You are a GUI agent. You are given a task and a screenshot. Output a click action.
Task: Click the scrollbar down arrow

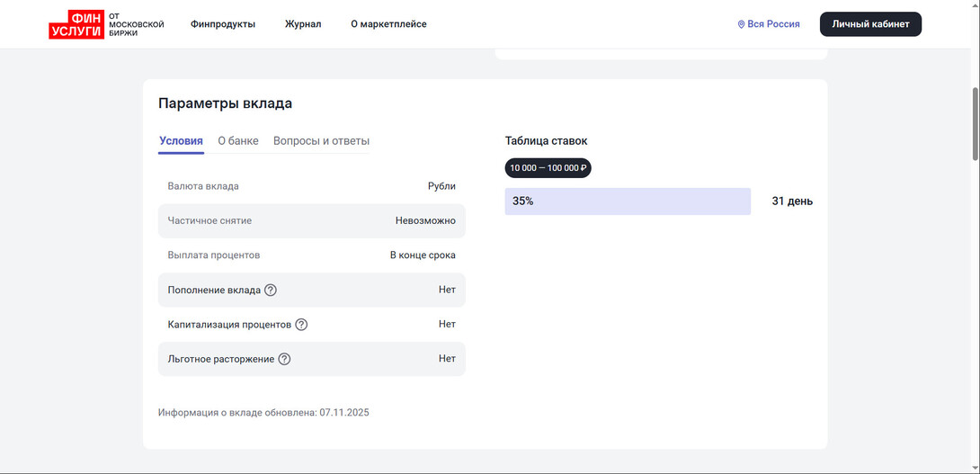pos(974,468)
